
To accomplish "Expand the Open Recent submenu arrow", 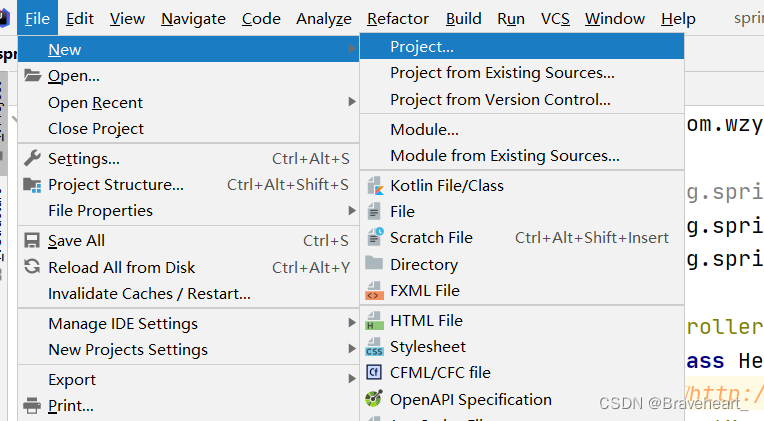I will coord(352,102).
